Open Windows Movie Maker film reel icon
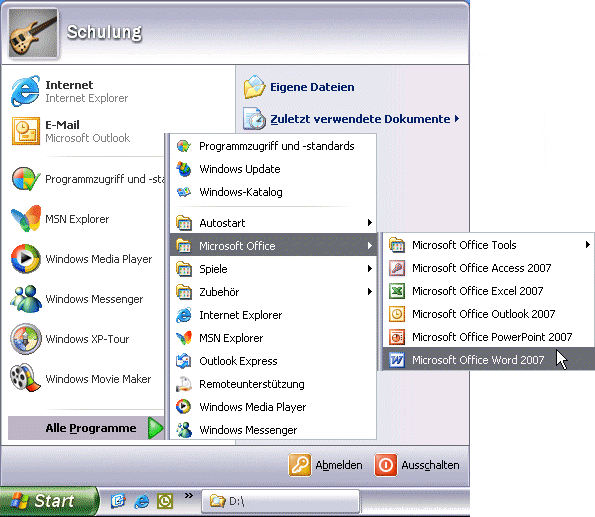Screen dimensions: 595x517 click(25, 378)
